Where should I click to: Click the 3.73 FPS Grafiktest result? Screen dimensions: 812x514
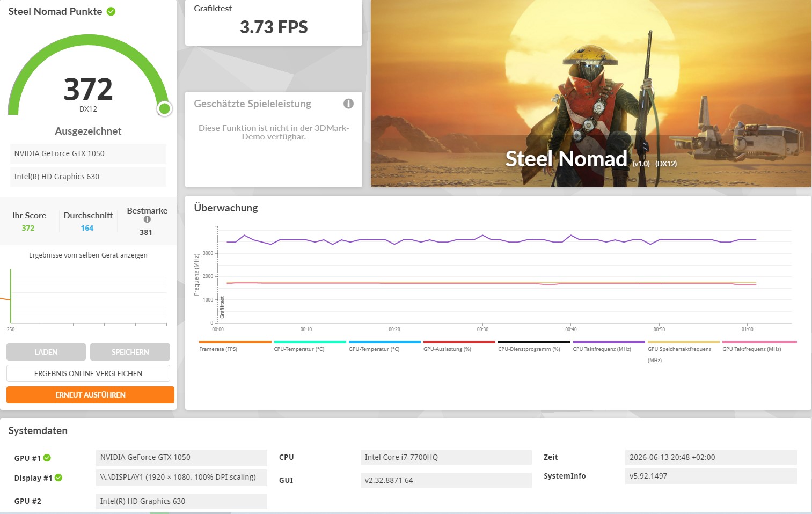tap(274, 27)
